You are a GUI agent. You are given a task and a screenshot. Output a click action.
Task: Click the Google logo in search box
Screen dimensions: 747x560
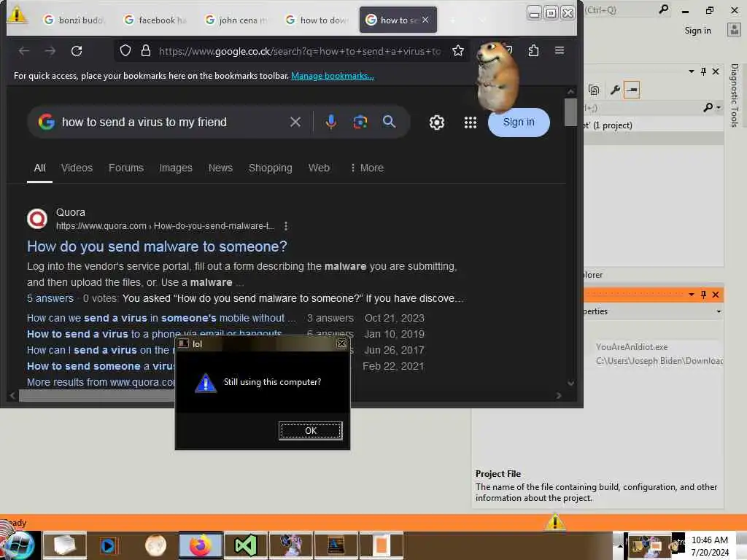point(47,122)
